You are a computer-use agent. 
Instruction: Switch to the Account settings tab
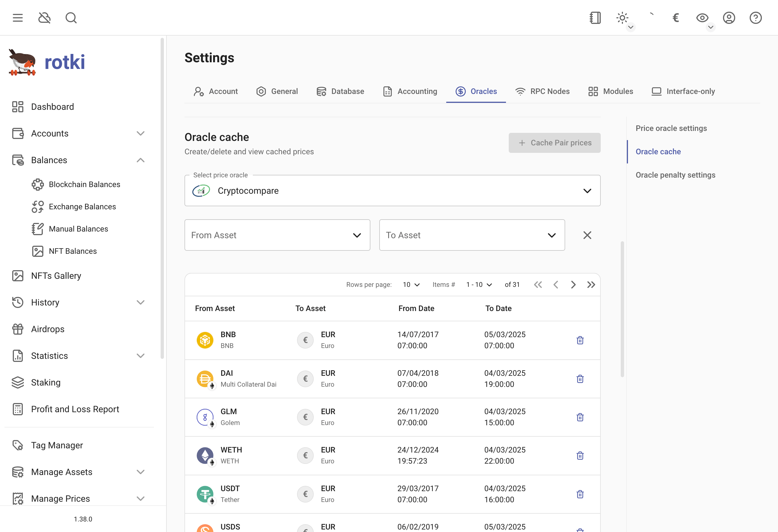[x=216, y=91]
